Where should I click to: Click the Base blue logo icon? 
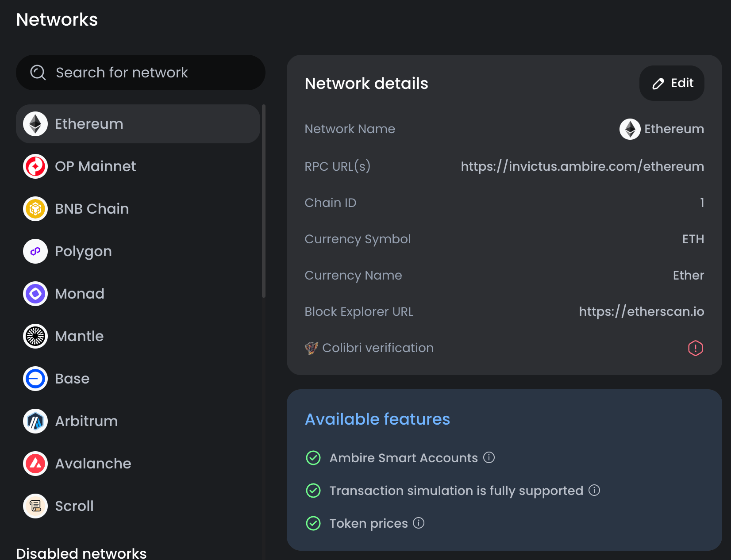pos(35,379)
